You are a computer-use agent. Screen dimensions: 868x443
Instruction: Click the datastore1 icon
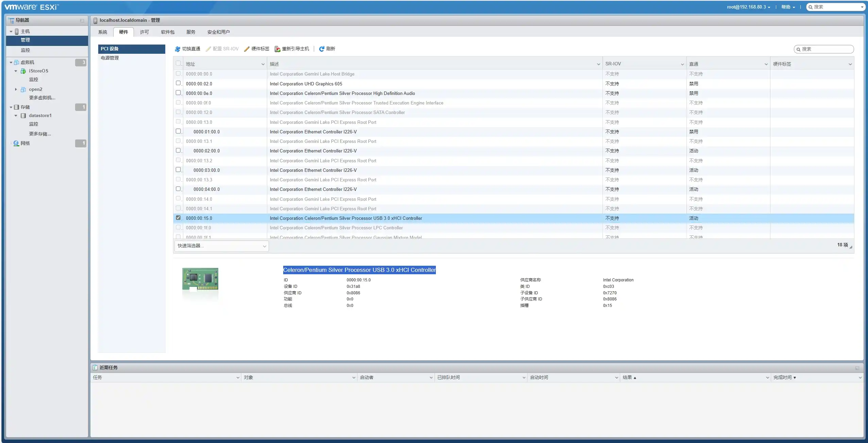(x=23, y=116)
